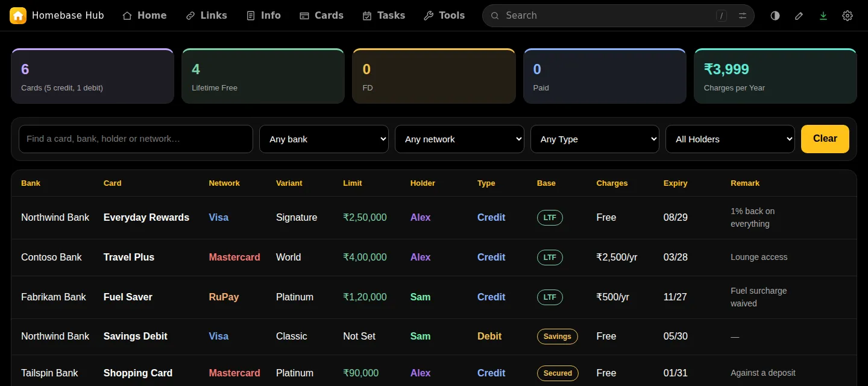The height and width of the screenshot is (386, 868).
Task: Click the Debit type label
Action: pos(489,337)
